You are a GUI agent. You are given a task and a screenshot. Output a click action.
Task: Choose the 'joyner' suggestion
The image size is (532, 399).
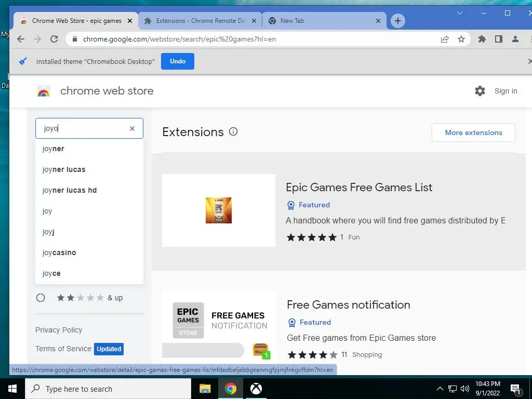coord(89,149)
